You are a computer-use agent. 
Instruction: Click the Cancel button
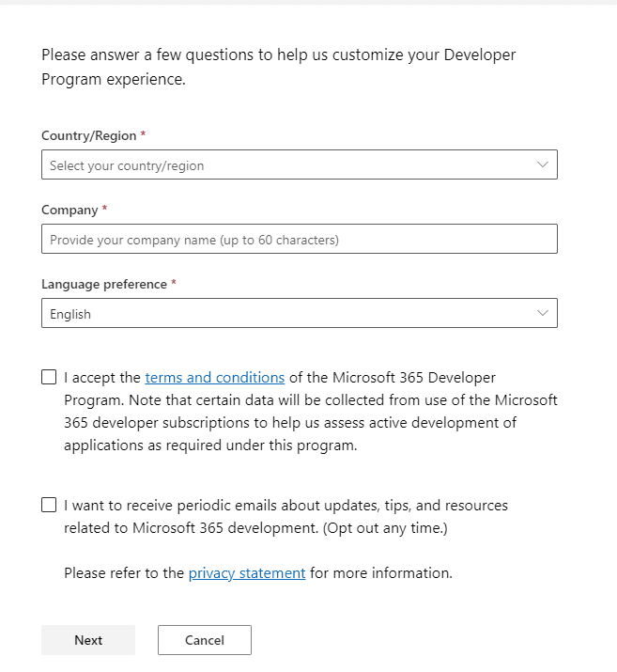(205, 640)
